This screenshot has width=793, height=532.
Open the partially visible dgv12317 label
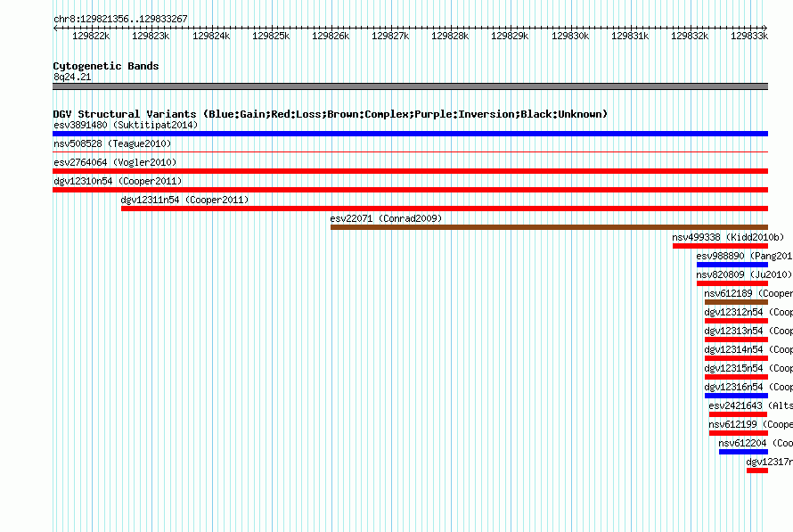[770, 462]
